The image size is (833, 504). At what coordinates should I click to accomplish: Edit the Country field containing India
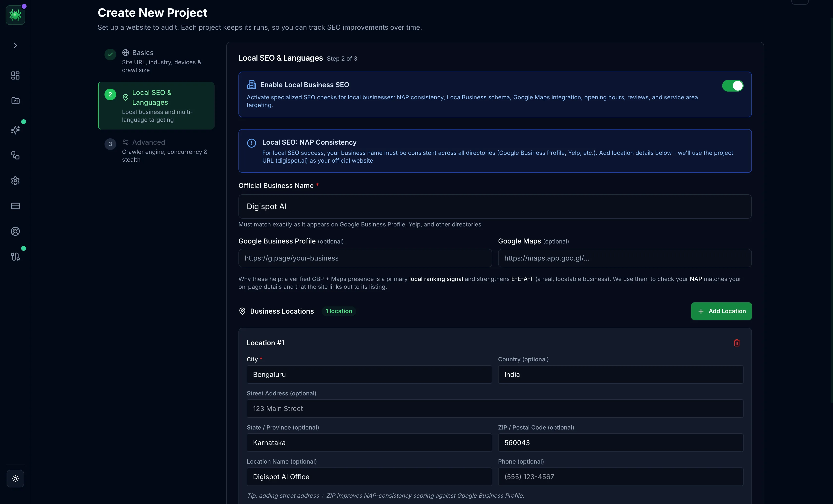click(x=621, y=374)
